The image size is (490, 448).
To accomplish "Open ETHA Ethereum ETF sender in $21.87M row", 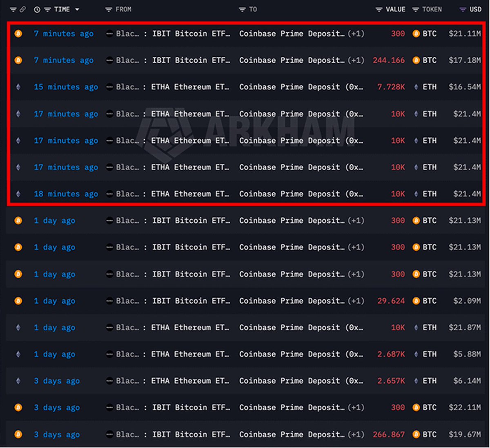I will coord(190,327).
